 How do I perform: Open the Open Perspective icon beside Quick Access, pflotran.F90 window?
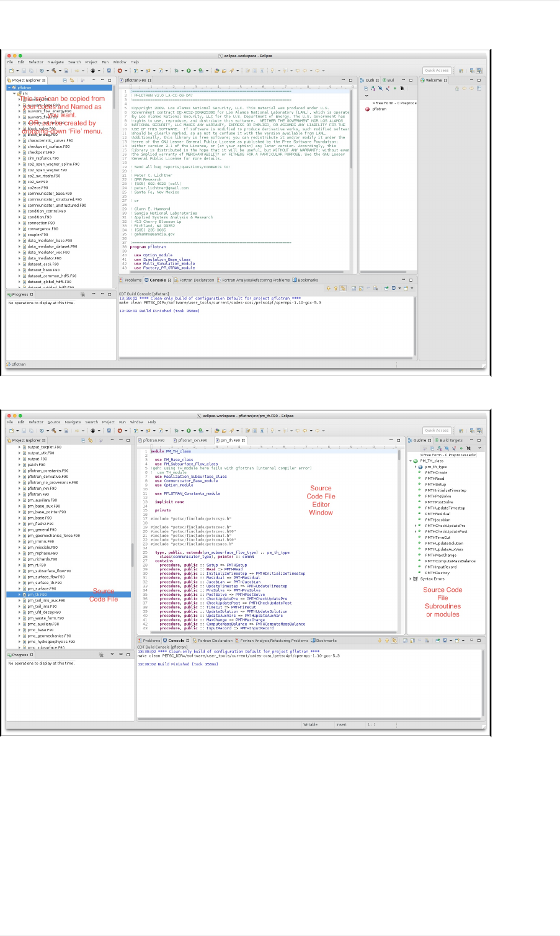(461, 70)
